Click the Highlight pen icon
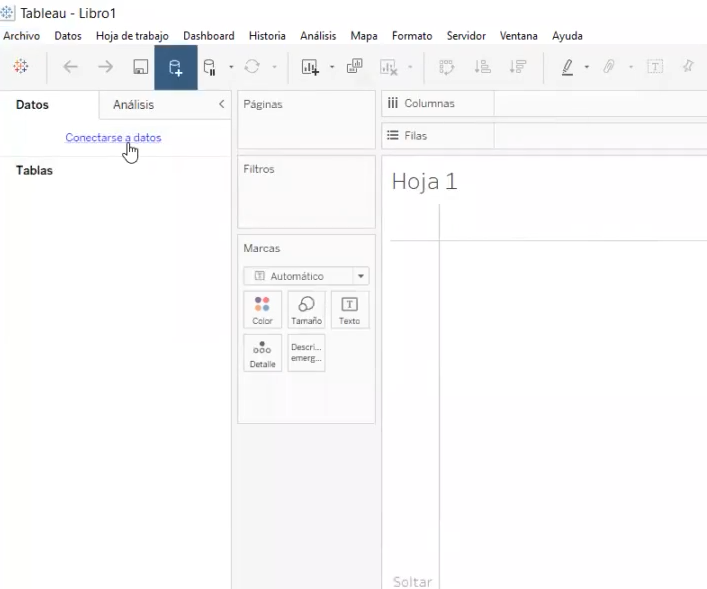Screen dimensions: 707x589 click(x=567, y=67)
